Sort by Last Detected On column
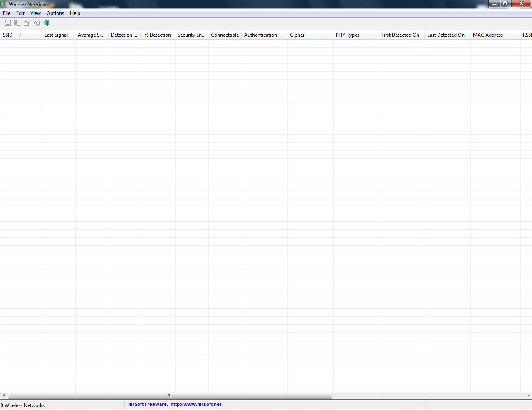The height and width of the screenshot is (410, 532). click(x=448, y=35)
